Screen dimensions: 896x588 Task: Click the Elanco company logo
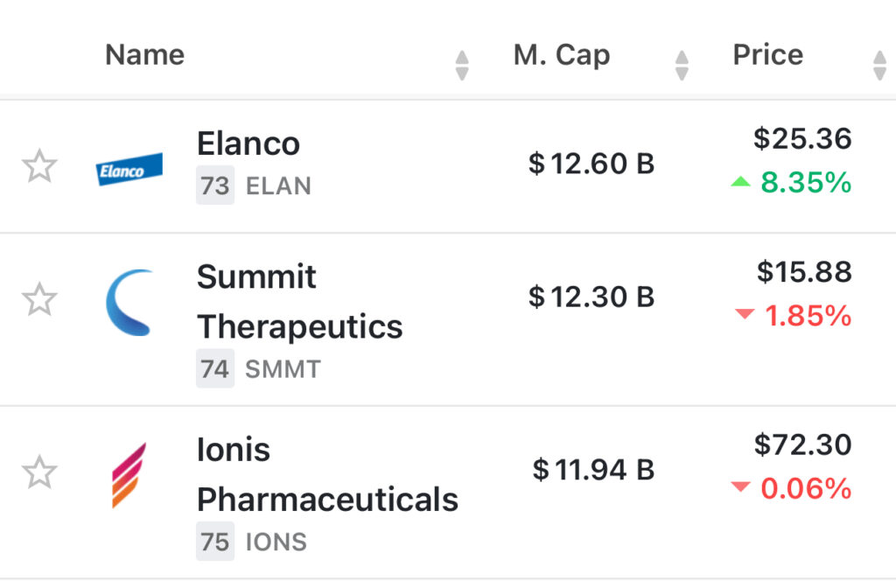click(x=129, y=170)
